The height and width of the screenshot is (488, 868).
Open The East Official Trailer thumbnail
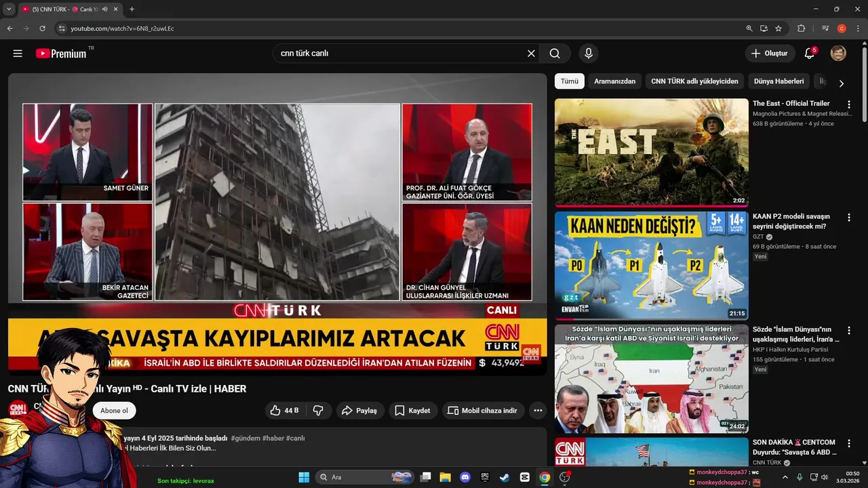click(652, 152)
